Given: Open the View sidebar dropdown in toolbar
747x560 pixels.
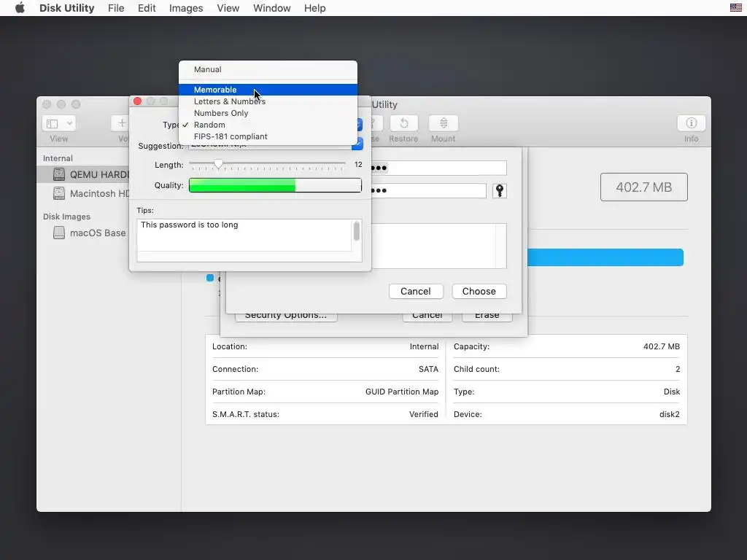Looking at the screenshot, I should tap(58, 124).
